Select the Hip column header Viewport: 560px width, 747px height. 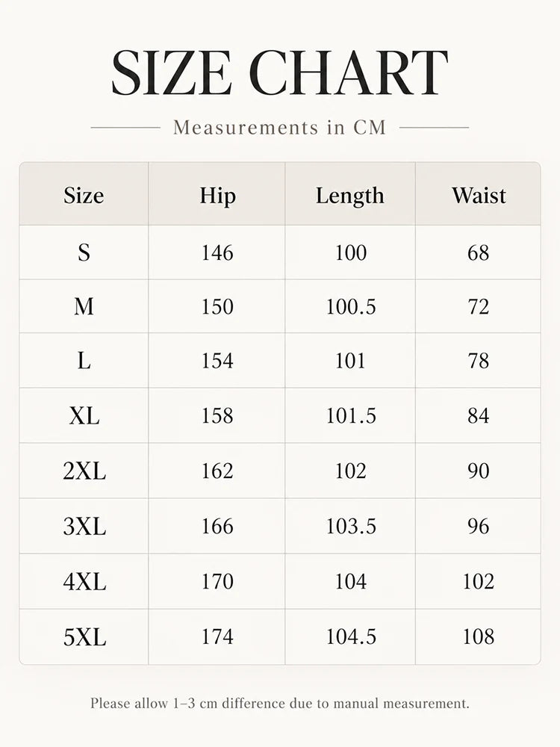217,196
